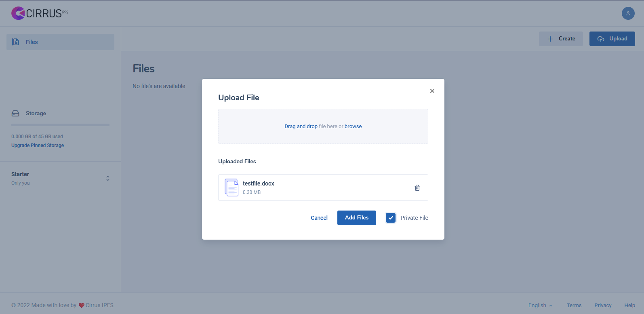Expand the Starter workspace selector
The image size is (644, 314).
click(108, 178)
